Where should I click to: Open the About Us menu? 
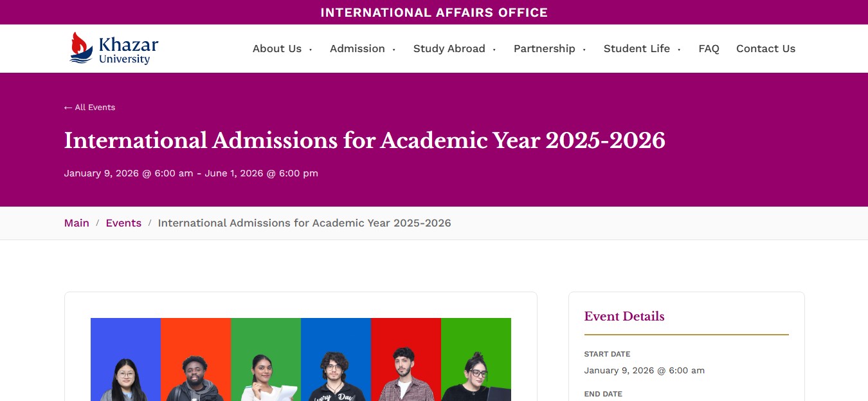[277, 48]
